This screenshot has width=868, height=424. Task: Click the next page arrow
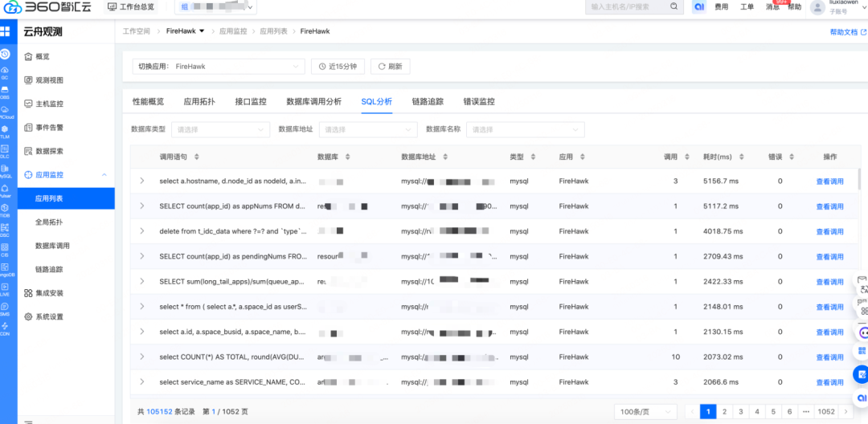click(845, 411)
